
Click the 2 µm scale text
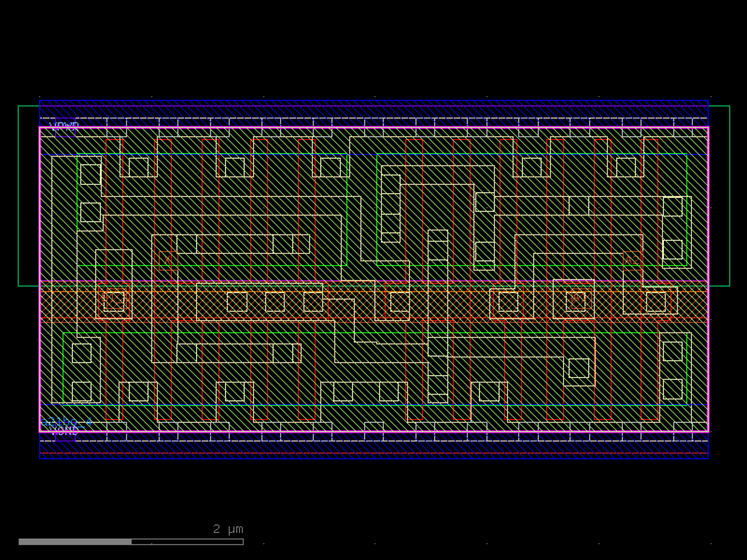(228, 529)
